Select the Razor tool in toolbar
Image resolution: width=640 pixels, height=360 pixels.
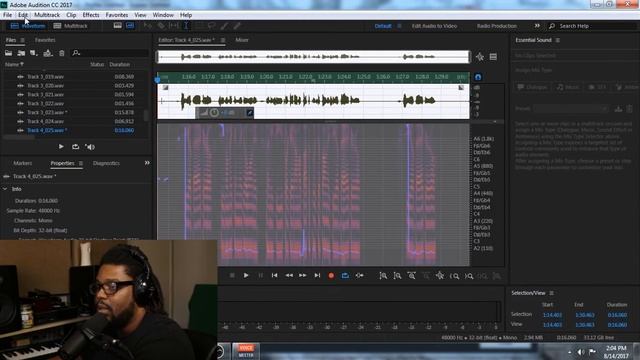[161, 26]
